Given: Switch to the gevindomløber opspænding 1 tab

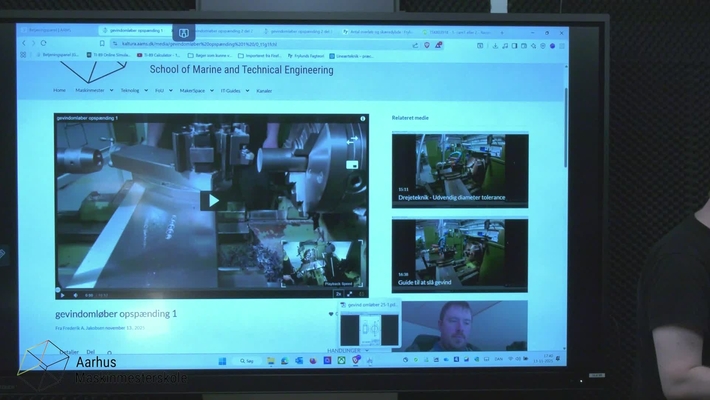Looking at the screenshot, I should (135, 31).
